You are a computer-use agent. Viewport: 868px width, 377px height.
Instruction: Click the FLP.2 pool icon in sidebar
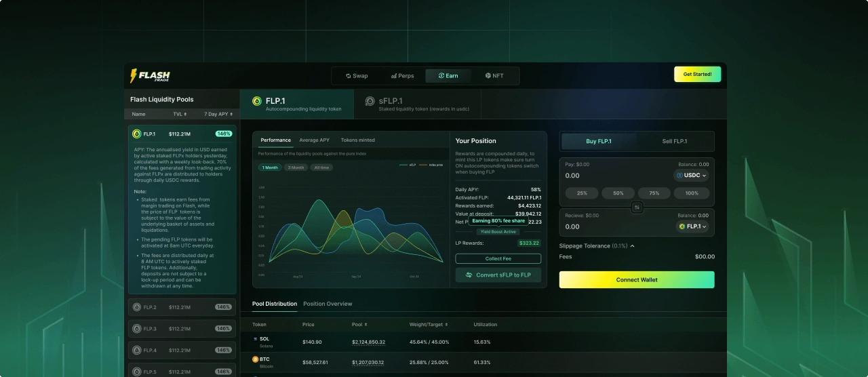click(x=136, y=307)
